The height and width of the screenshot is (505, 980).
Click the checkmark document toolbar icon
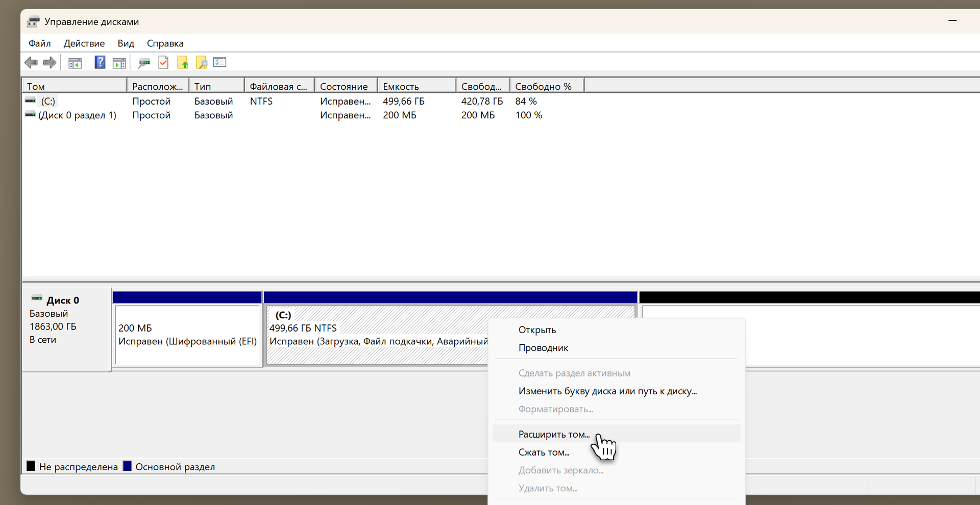coord(163,63)
